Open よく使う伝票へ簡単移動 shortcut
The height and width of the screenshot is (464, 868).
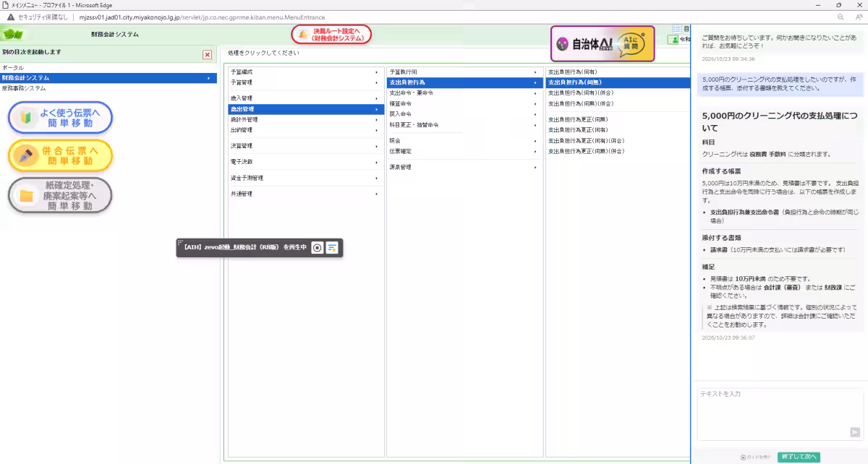[60, 118]
